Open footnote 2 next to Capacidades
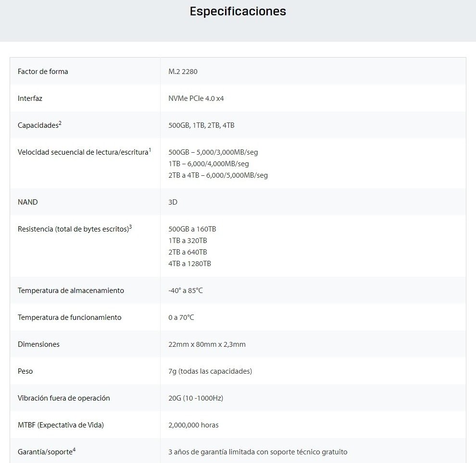476x463 pixels. [x=60, y=123]
